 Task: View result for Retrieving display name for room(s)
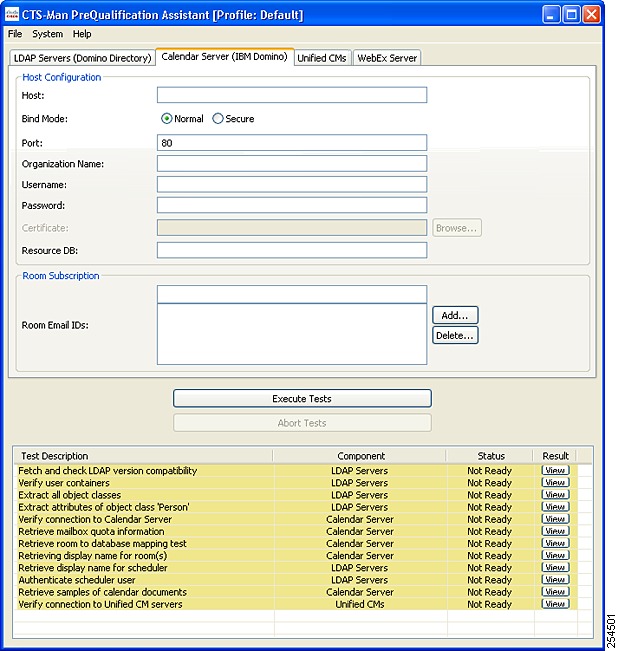pos(555,556)
